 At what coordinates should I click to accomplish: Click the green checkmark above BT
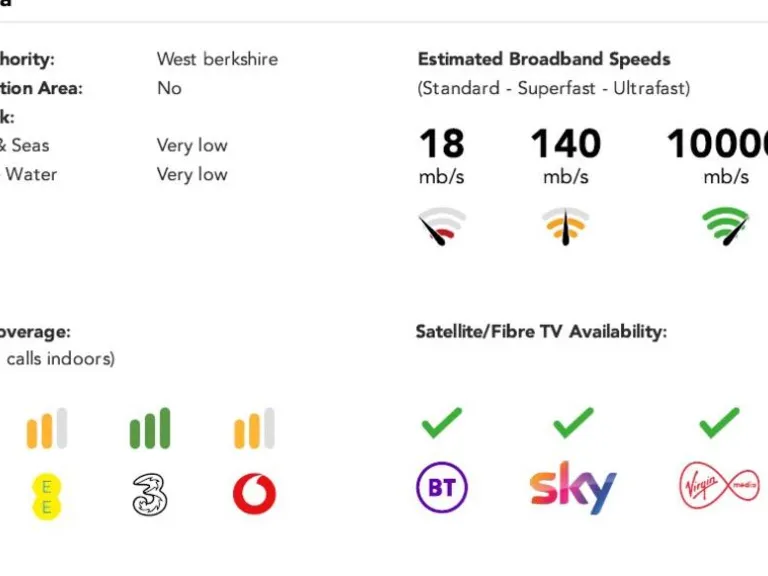click(441, 423)
